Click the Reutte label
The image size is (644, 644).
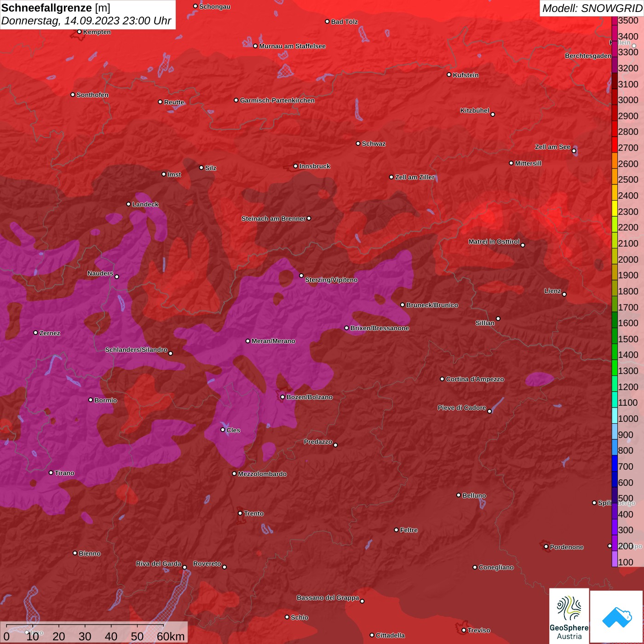[174, 102]
